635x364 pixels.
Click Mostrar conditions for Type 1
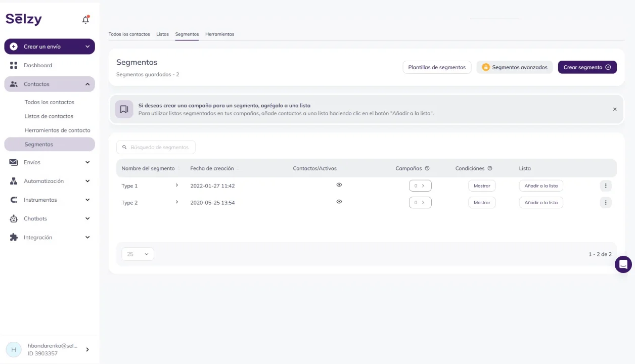(x=482, y=186)
